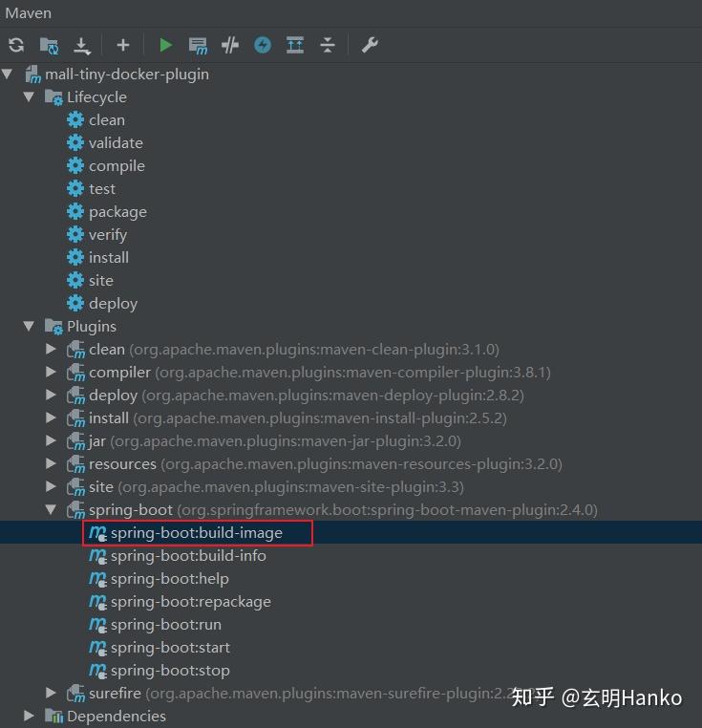Expand the resources plugin node
Viewport: 702px width, 728px height.
pyautogui.click(x=51, y=463)
